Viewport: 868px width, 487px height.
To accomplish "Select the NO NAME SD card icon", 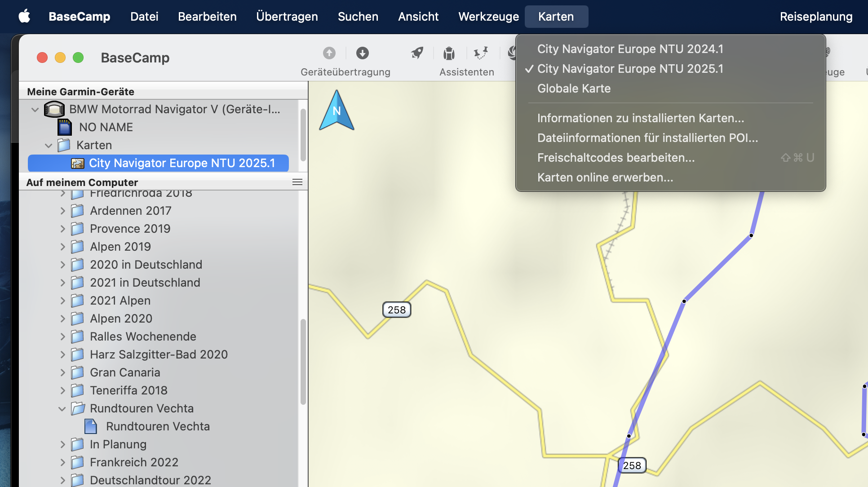I will [x=65, y=127].
